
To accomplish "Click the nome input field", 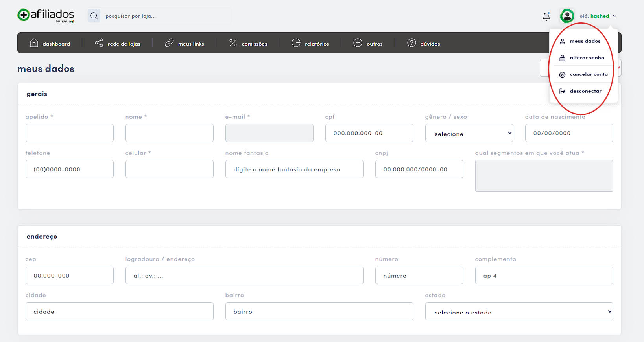I will [x=170, y=133].
